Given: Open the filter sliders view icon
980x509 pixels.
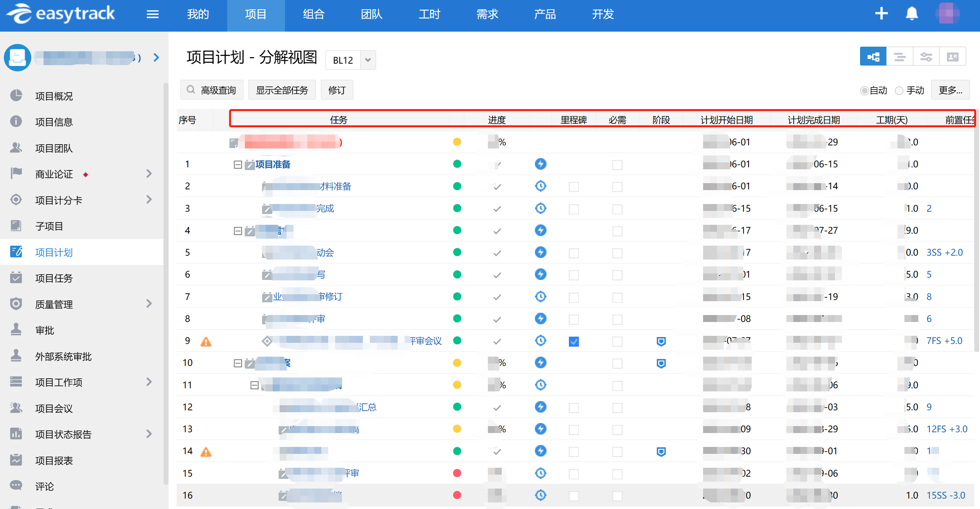Looking at the screenshot, I should click(x=926, y=57).
